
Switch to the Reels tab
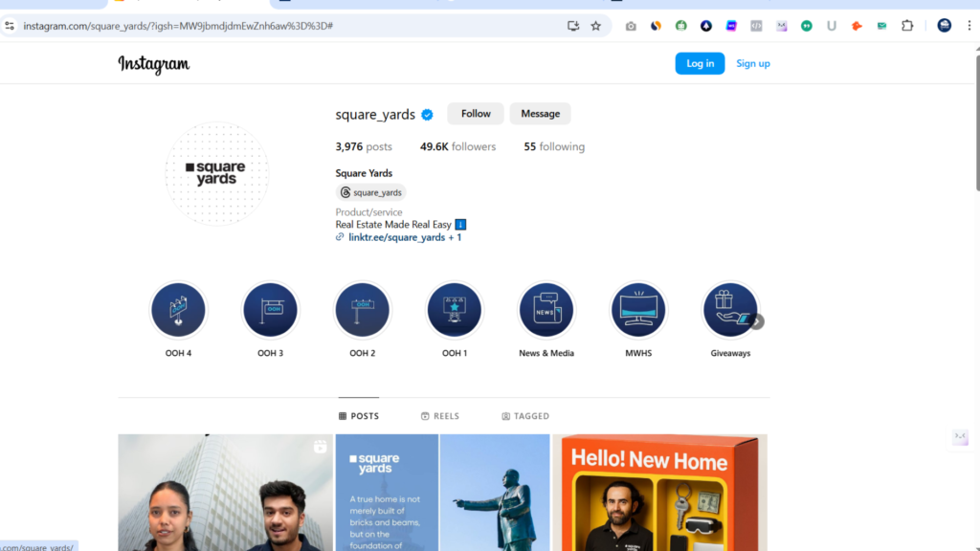(x=440, y=416)
